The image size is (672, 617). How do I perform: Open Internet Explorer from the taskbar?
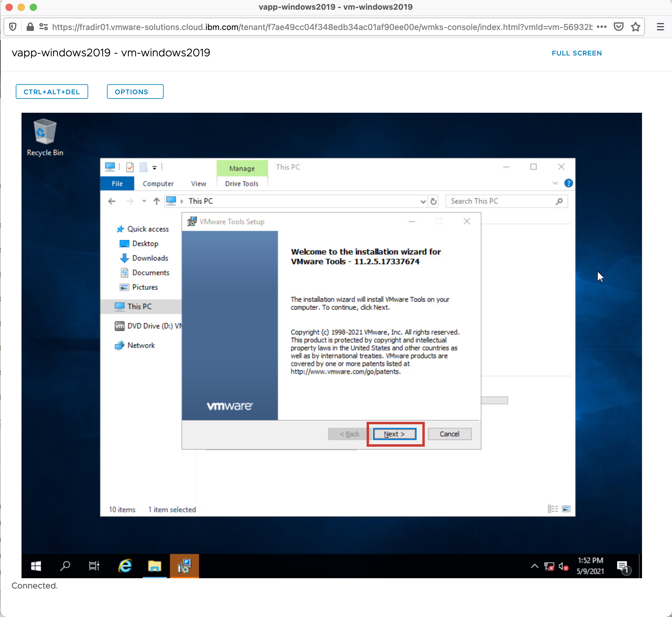[125, 566]
